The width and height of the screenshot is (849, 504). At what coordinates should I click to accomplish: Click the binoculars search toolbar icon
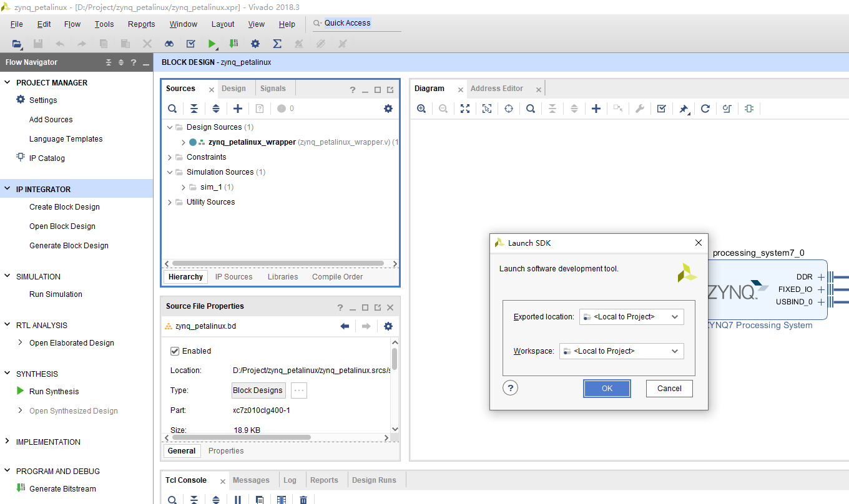[169, 44]
